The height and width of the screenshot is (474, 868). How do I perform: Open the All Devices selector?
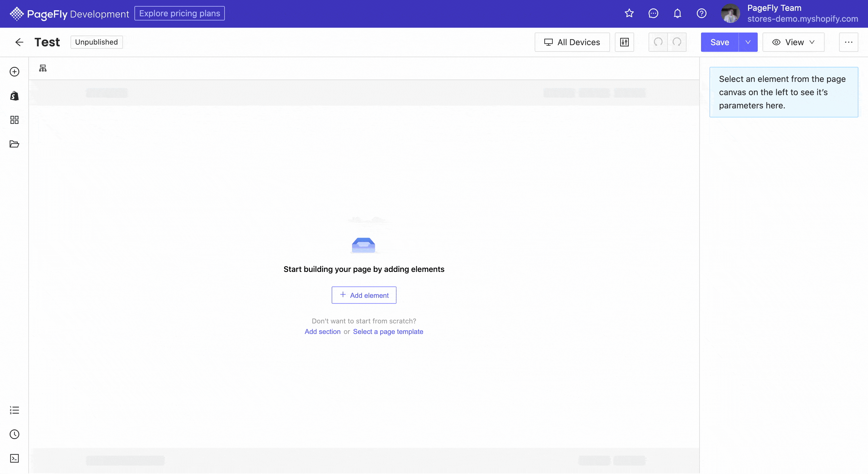tap(572, 42)
